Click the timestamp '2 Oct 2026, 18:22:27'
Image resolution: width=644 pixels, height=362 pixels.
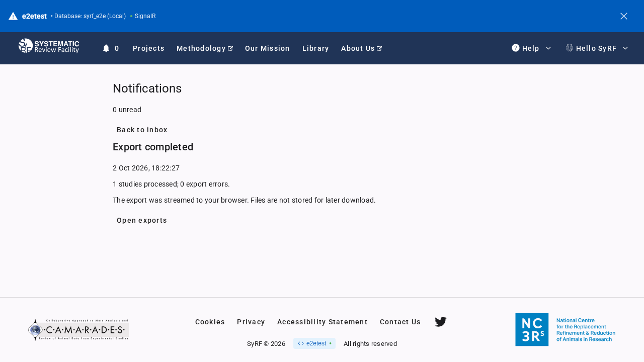tap(146, 168)
